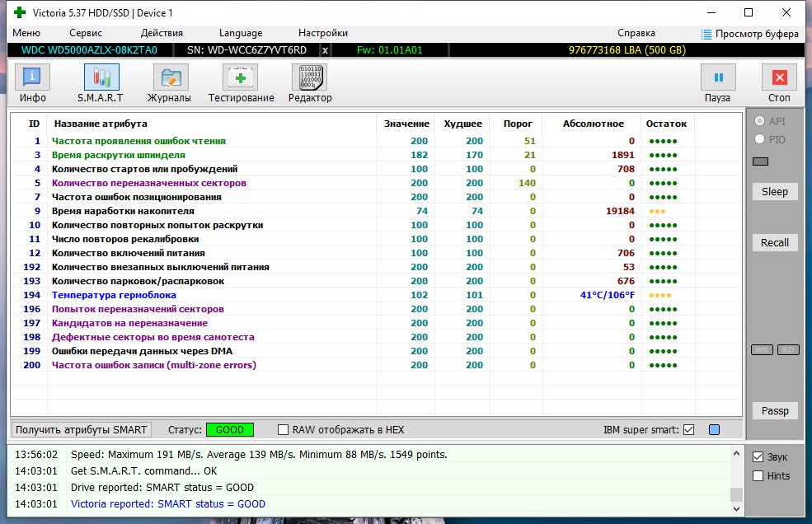Click the red Стоп stop icon

[x=779, y=77]
